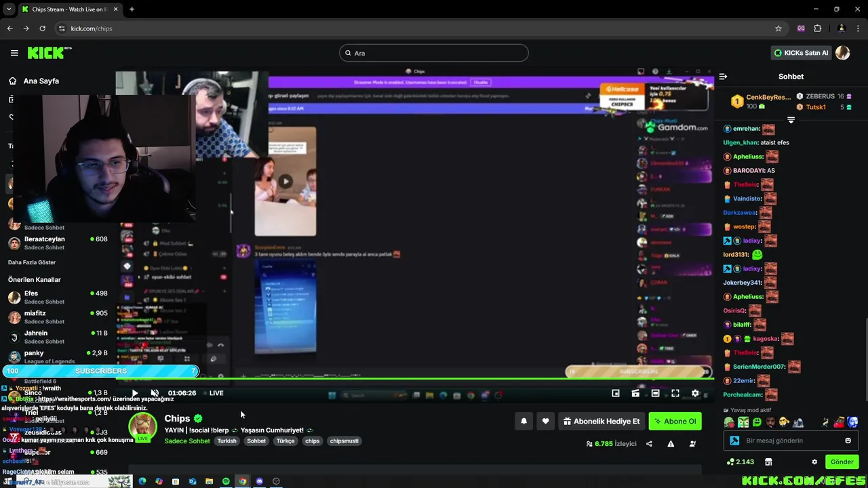Expand the chat leaderboard chevron
Image resolution: width=868 pixels, height=488 pixels.
(x=791, y=120)
